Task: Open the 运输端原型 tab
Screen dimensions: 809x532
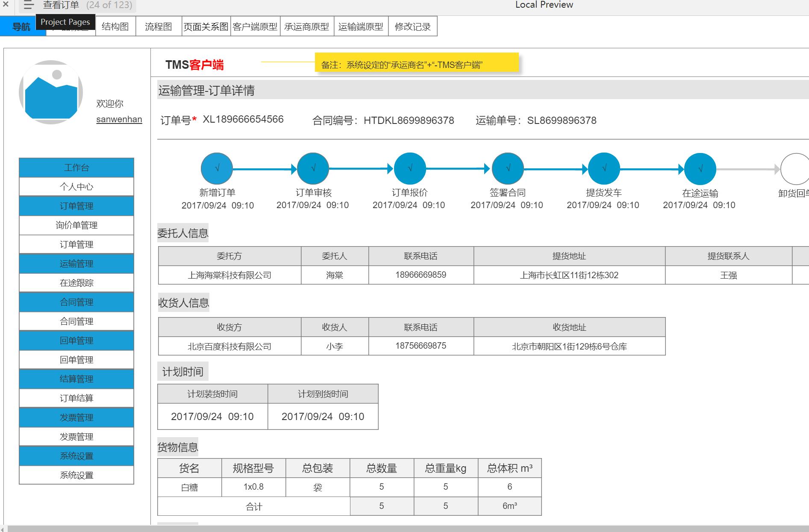Action: [x=361, y=26]
